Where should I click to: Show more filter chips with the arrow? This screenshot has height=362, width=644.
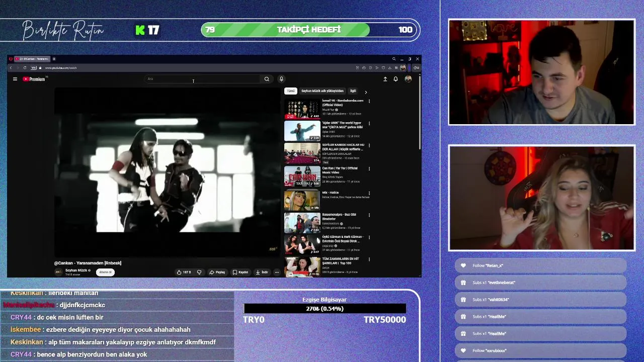click(x=366, y=92)
